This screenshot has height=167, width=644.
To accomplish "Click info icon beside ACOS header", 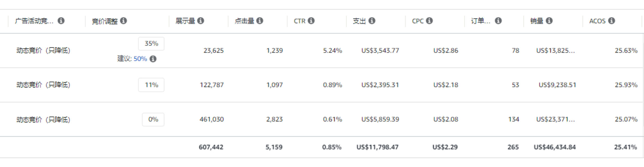I will [612, 21].
